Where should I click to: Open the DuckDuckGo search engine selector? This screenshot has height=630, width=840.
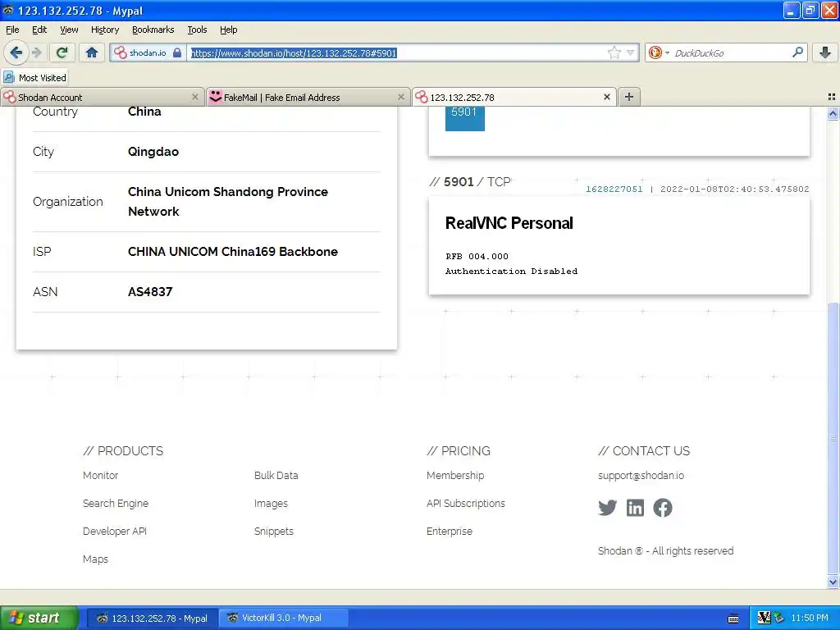659,52
